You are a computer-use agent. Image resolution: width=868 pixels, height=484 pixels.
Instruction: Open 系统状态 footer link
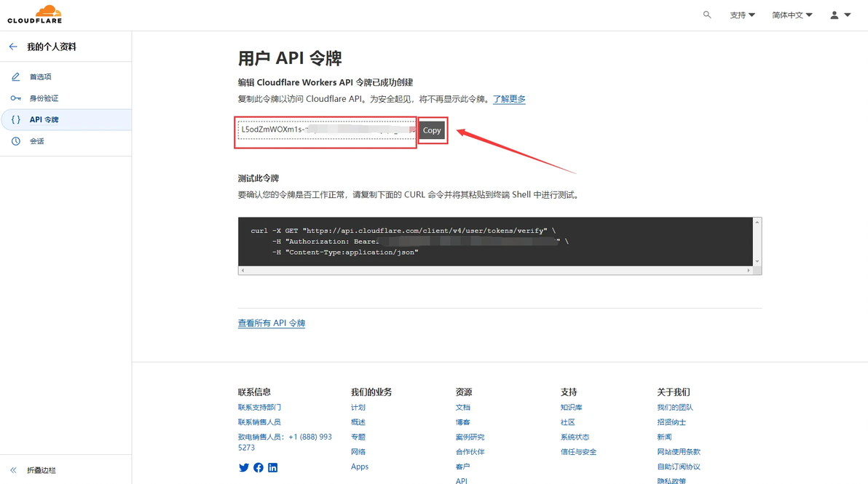coord(575,437)
